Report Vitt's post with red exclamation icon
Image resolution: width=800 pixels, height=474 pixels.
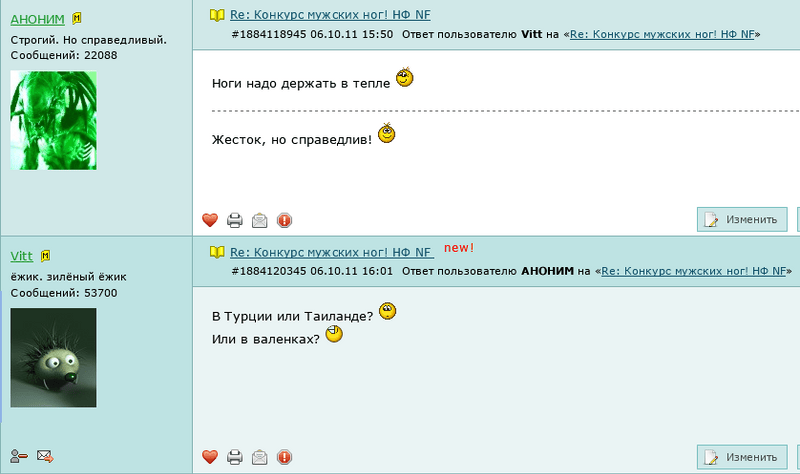coord(284,457)
